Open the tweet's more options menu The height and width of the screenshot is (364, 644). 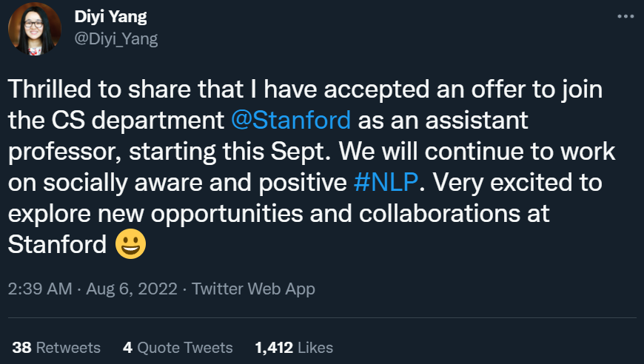pos(625,16)
